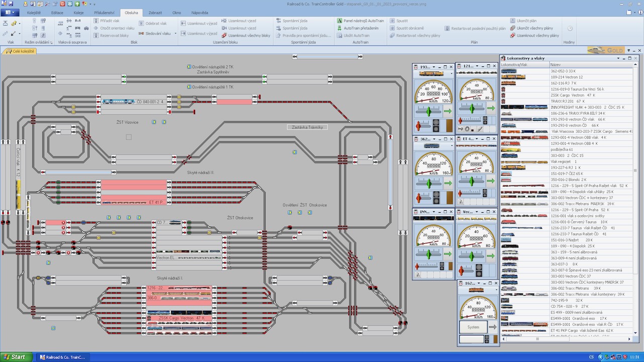The height and width of the screenshot is (362, 644).
Task: Click the System button in 162 train window
Action: (x=473, y=327)
